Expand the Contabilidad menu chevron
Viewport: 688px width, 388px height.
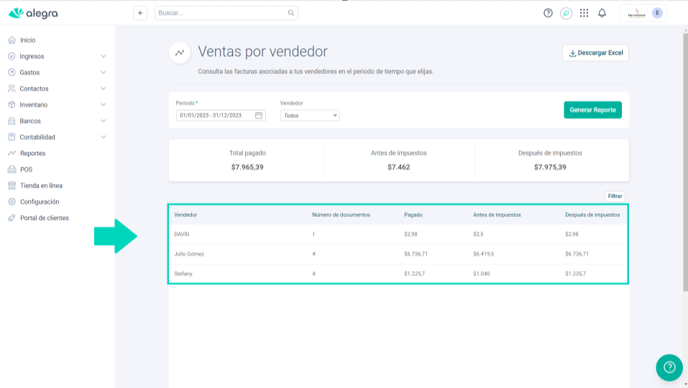point(103,137)
